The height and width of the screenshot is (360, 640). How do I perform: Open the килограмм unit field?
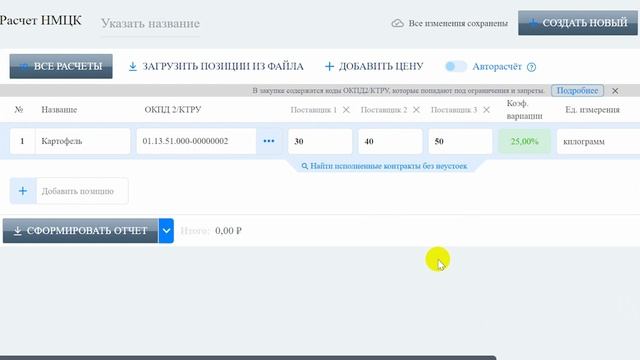(x=598, y=142)
